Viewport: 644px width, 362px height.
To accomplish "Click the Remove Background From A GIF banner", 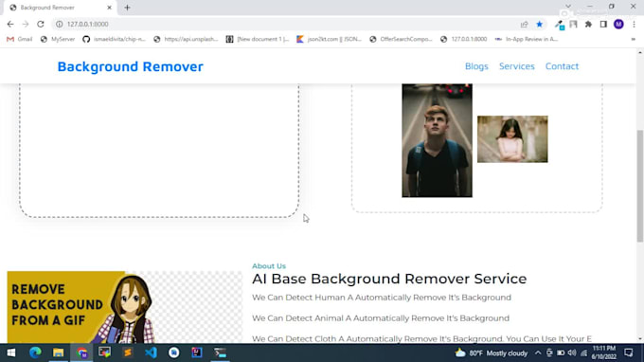I will [x=124, y=307].
